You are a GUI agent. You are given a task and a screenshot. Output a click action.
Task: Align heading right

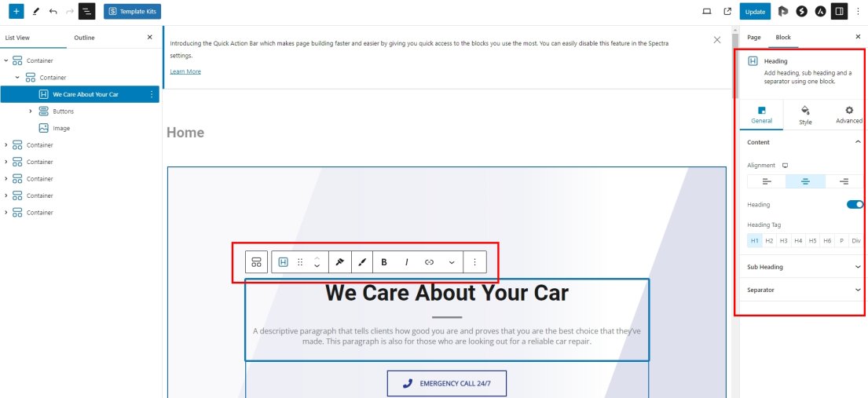[x=844, y=181]
